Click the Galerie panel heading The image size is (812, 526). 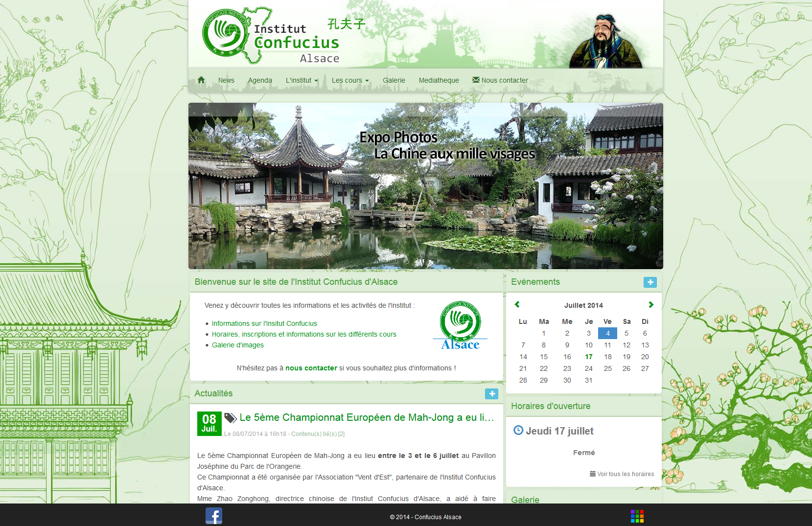point(525,500)
